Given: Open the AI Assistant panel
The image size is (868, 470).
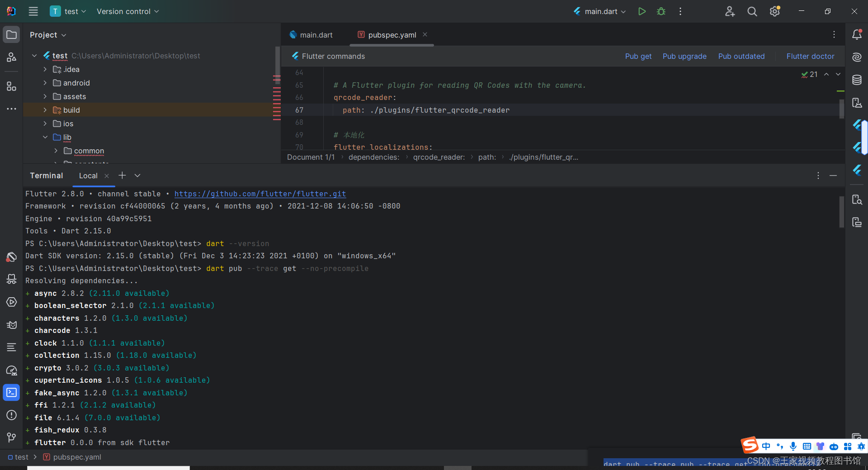Looking at the screenshot, I should [857, 57].
